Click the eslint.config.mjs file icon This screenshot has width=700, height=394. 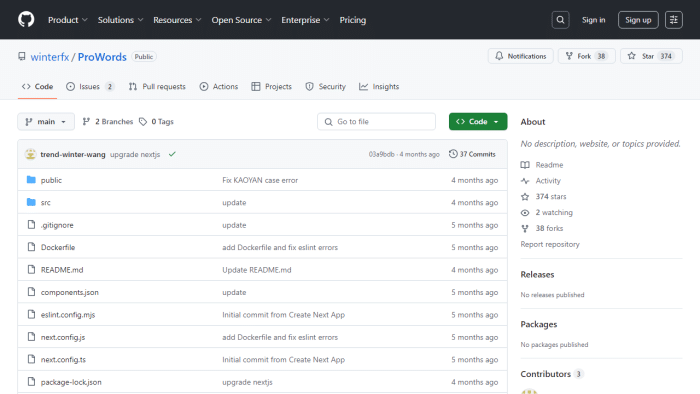pyautogui.click(x=31, y=314)
